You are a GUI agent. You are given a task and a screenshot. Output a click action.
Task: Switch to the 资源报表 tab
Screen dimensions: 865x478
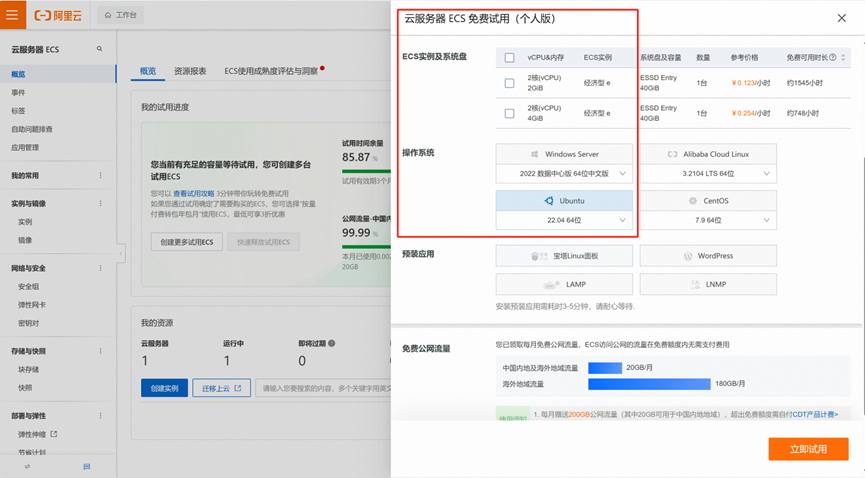click(x=190, y=71)
